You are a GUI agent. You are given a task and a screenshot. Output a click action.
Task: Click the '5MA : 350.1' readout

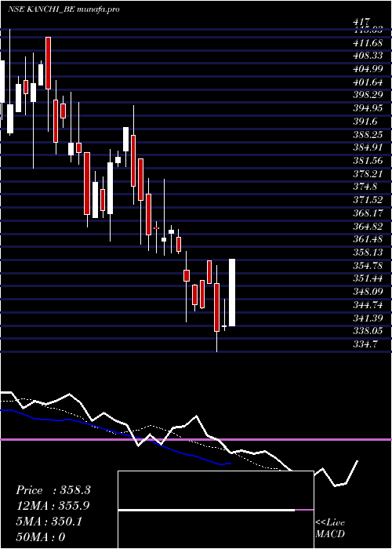pyautogui.click(x=49, y=522)
